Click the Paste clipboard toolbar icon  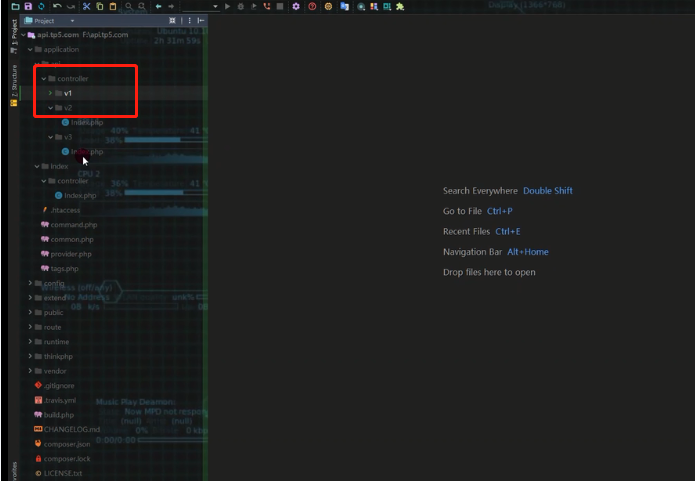point(112,6)
